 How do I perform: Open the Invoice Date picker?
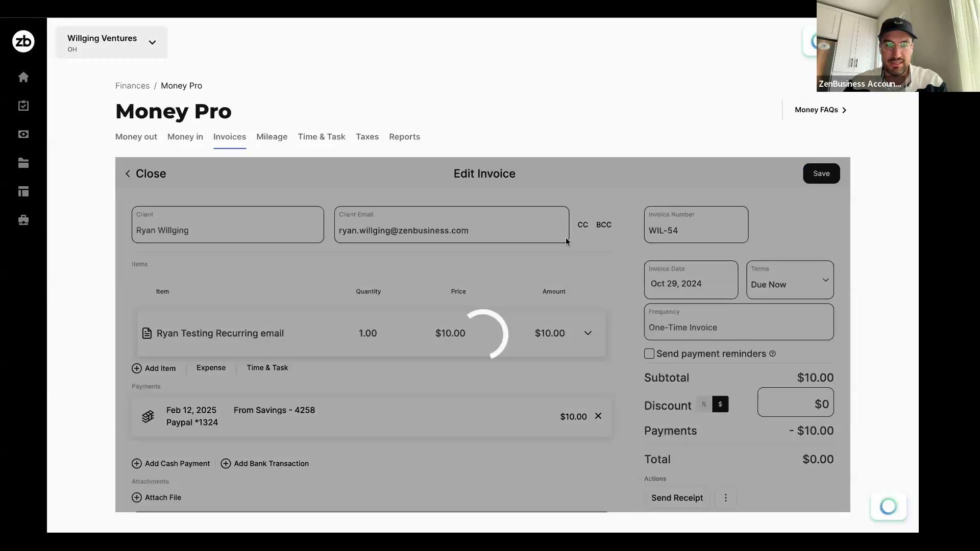coord(691,280)
